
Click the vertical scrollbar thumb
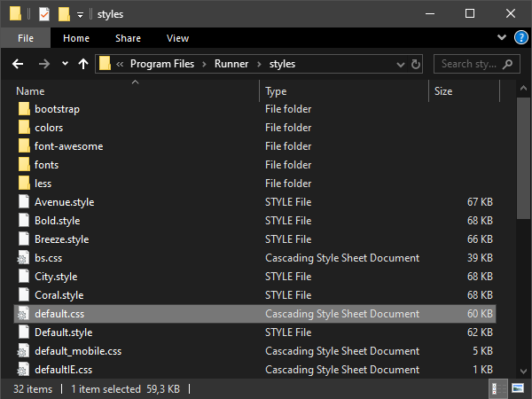tap(523, 158)
